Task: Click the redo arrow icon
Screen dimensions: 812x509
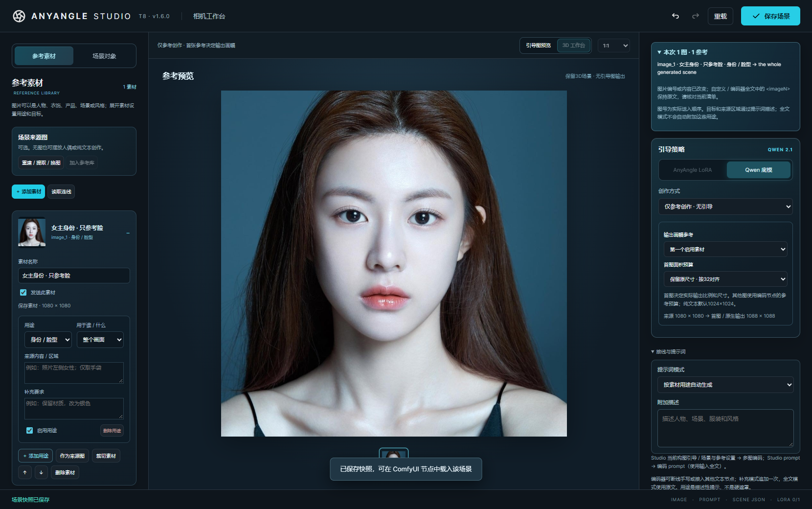Action: 696,16
